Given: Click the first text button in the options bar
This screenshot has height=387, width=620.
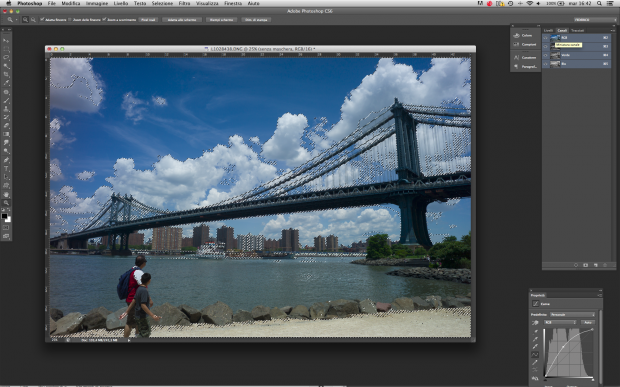Looking at the screenshot, I should pos(149,19).
